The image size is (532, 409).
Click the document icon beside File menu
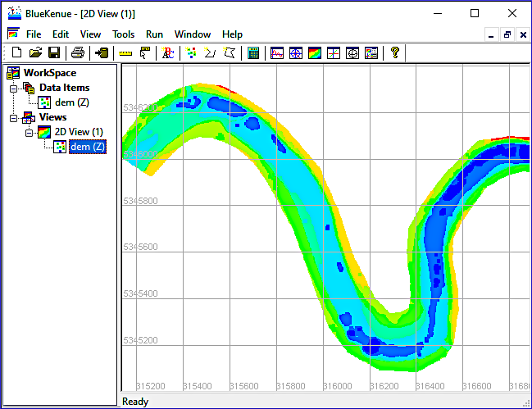coord(14,34)
